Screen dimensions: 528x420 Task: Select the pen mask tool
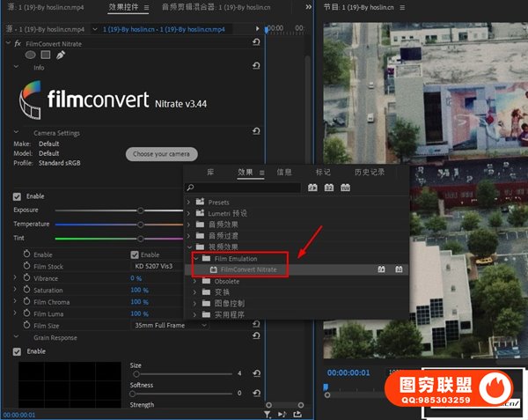click(x=60, y=55)
